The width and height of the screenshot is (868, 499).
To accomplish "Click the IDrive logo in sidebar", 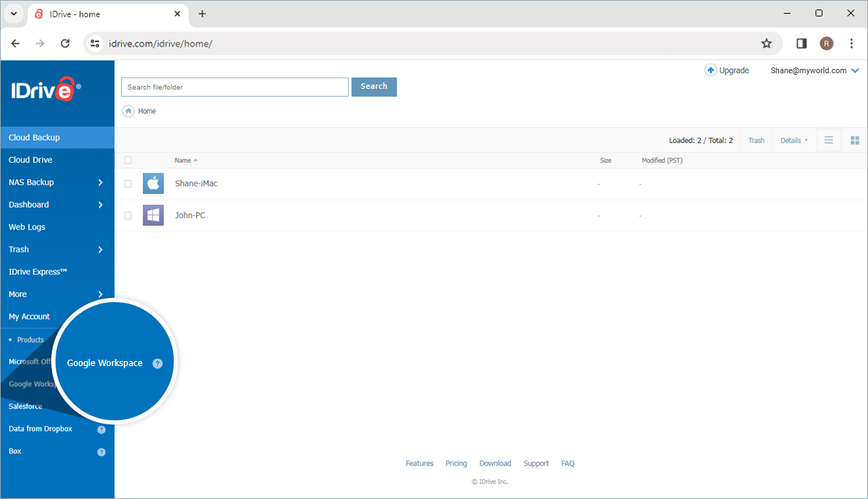I will tap(46, 90).
